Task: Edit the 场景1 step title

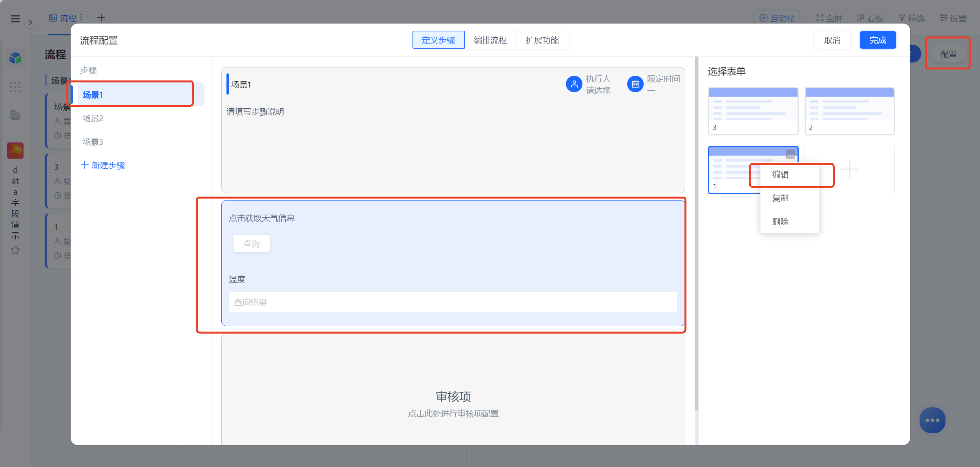Action: pos(241,84)
